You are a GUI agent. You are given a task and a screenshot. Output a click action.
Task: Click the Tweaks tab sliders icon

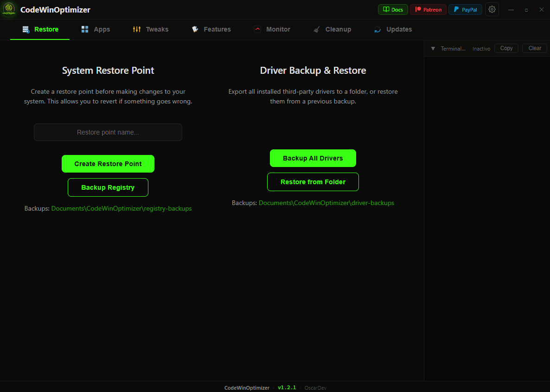click(x=137, y=30)
